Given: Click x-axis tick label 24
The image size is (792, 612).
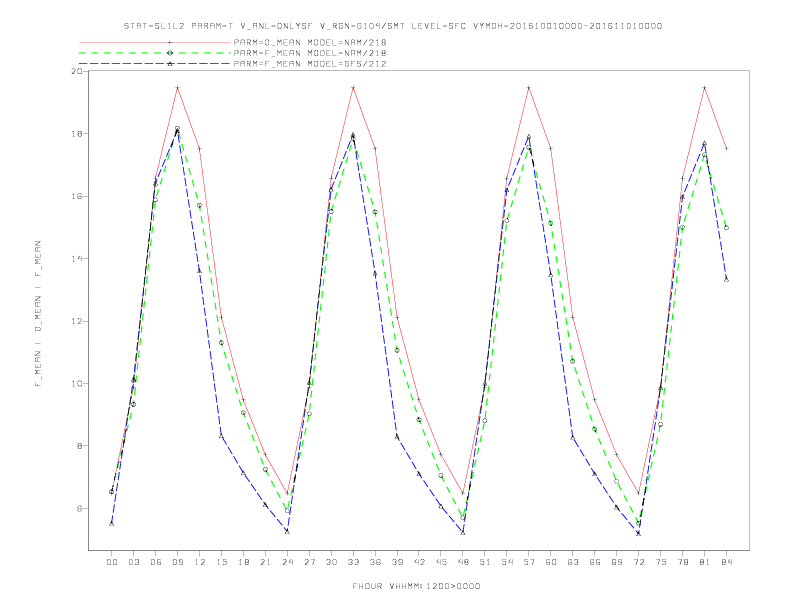Looking at the screenshot, I should (x=287, y=562).
